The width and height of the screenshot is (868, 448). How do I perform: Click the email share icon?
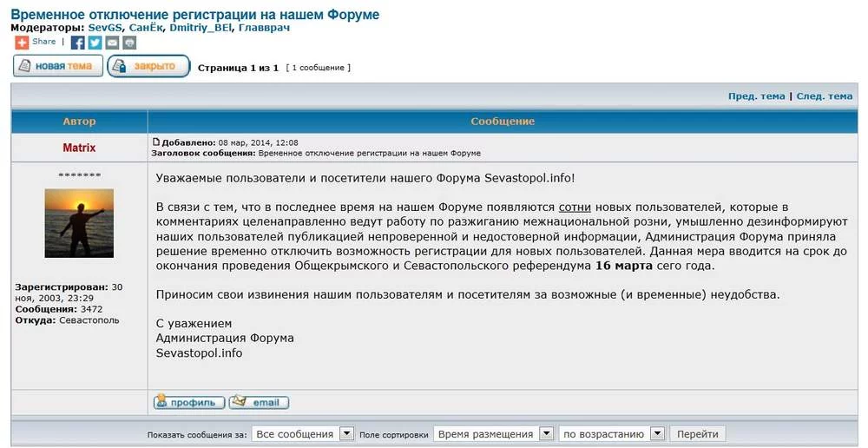(112, 43)
